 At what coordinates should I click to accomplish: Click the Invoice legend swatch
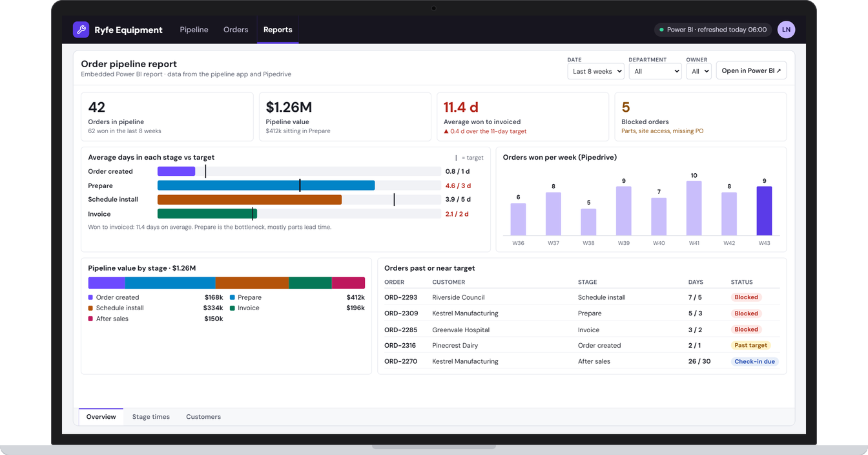(x=232, y=308)
